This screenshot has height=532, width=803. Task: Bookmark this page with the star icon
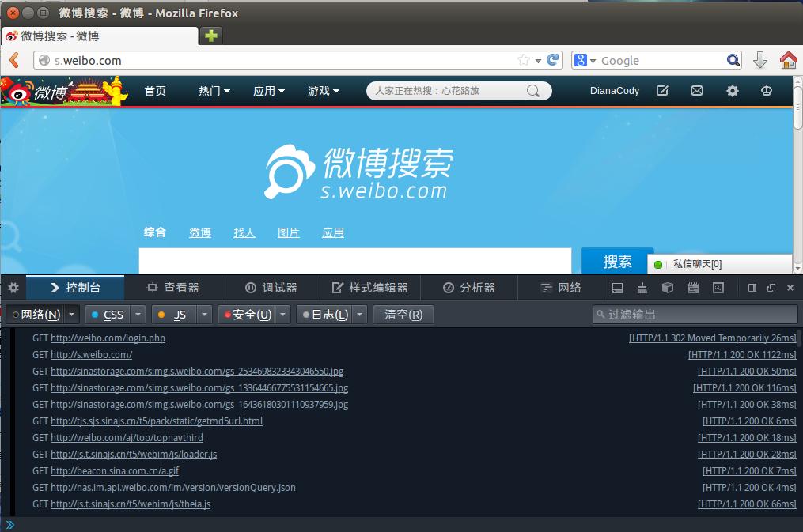click(523, 60)
